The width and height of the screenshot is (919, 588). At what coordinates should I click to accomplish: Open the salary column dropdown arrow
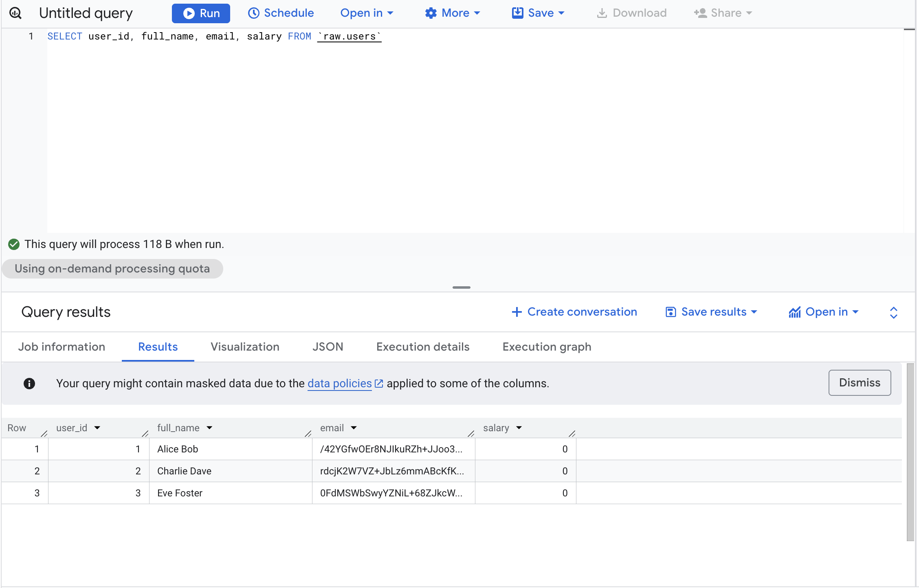click(x=519, y=428)
